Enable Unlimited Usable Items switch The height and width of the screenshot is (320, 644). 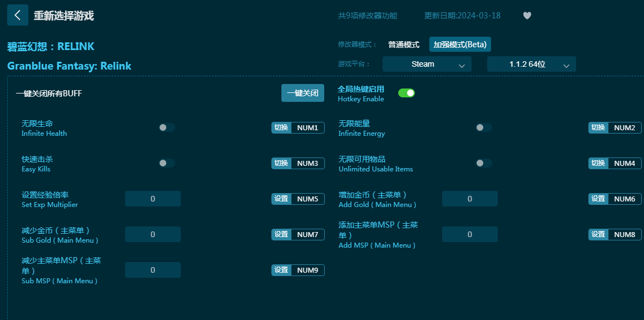[484, 163]
